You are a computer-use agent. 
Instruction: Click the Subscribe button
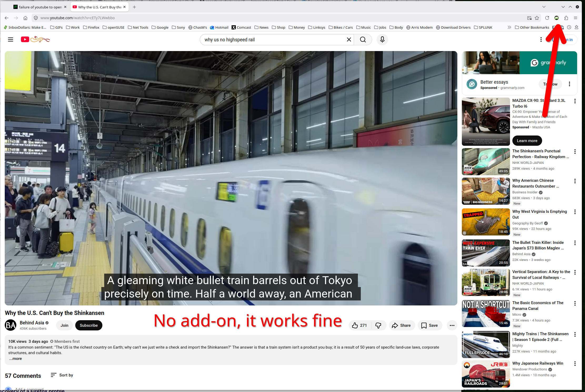click(x=89, y=325)
